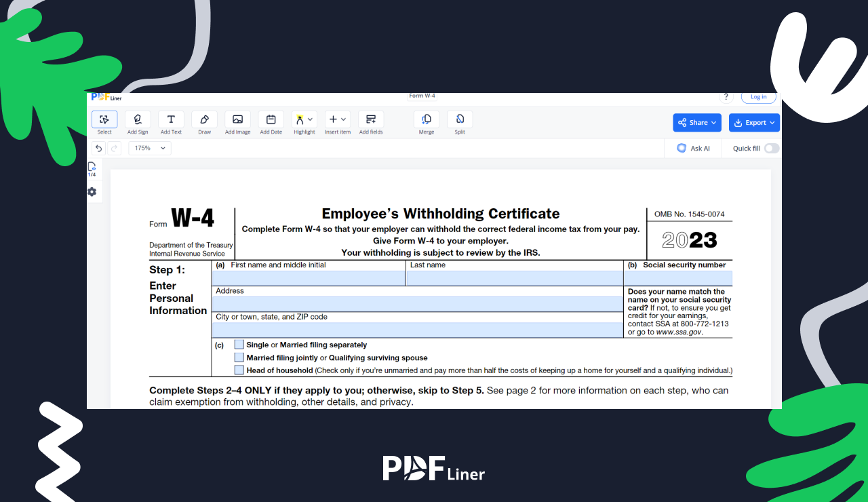Open the zoom level dropdown

click(149, 148)
